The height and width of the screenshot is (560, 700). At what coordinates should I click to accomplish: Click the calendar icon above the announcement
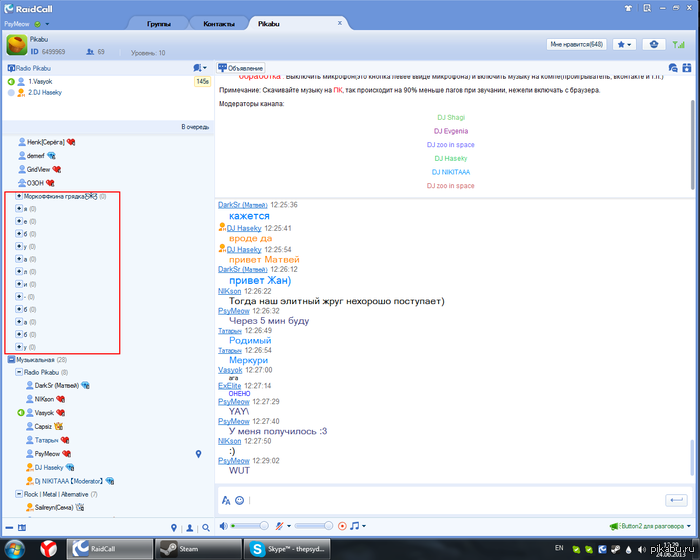click(x=687, y=68)
